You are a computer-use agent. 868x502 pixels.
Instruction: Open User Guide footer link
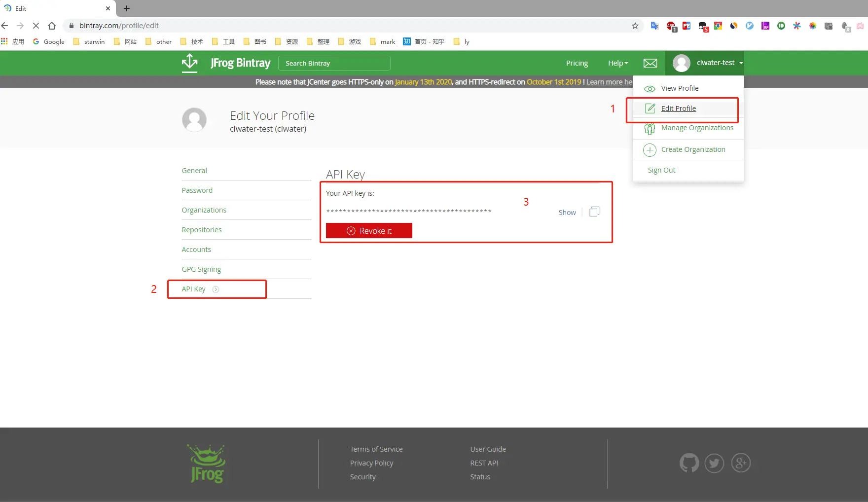pyautogui.click(x=488, y=449)
